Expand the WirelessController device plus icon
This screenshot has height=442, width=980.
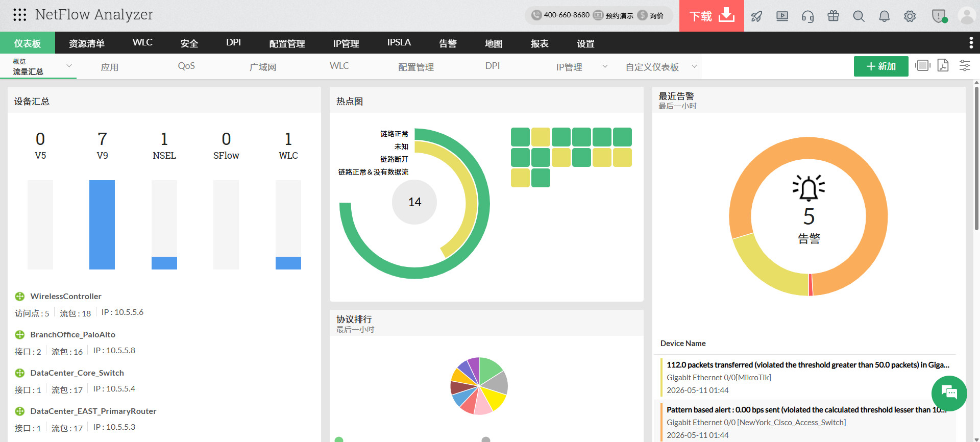click(x=20, y=297)
